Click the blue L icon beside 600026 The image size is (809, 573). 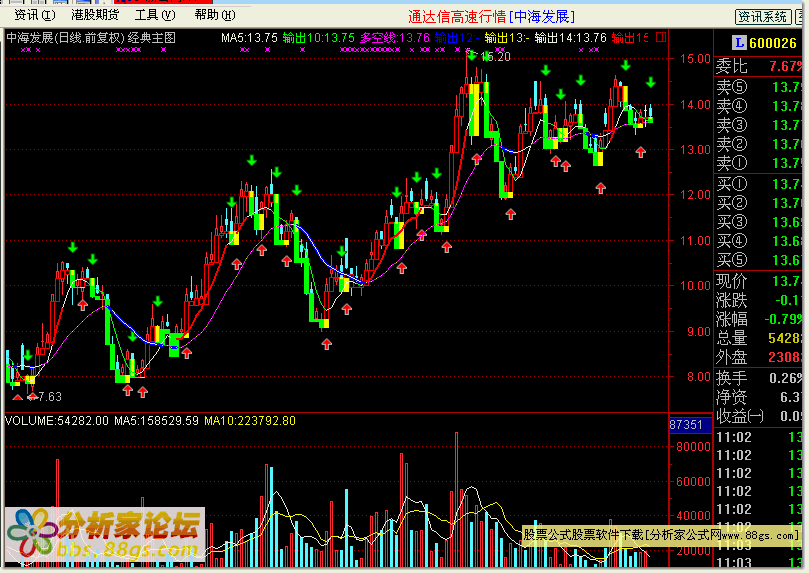tap(739, 43)
